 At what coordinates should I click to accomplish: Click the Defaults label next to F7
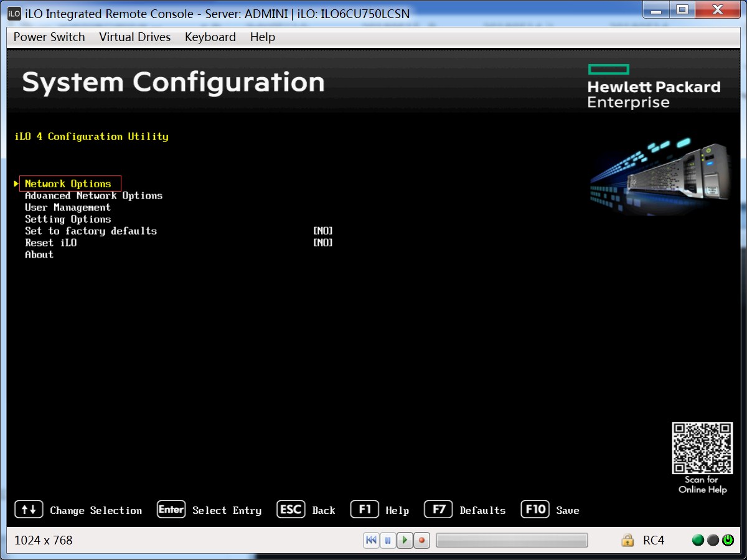coord(482,510)
